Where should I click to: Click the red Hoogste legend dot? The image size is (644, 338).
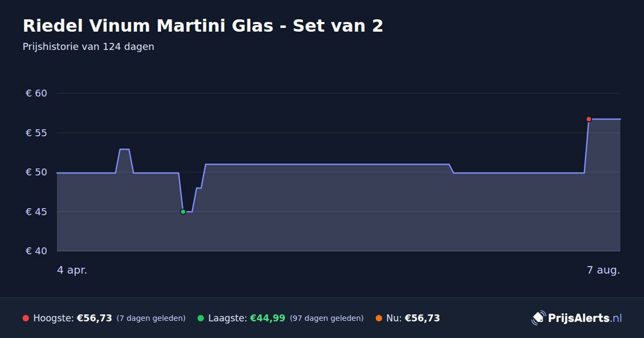[26, 318]
